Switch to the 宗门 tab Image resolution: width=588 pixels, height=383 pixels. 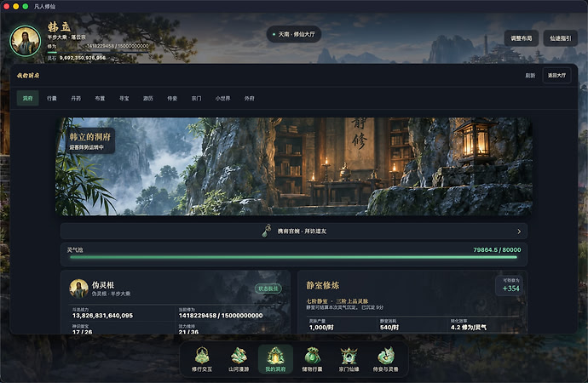click(196, 99)
